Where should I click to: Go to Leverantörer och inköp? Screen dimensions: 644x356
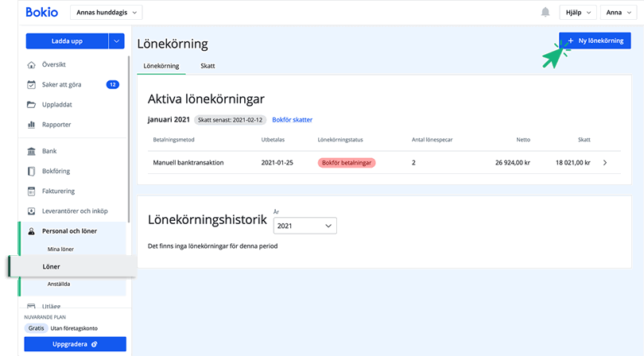pyautogui.click(x=75, y=211)
